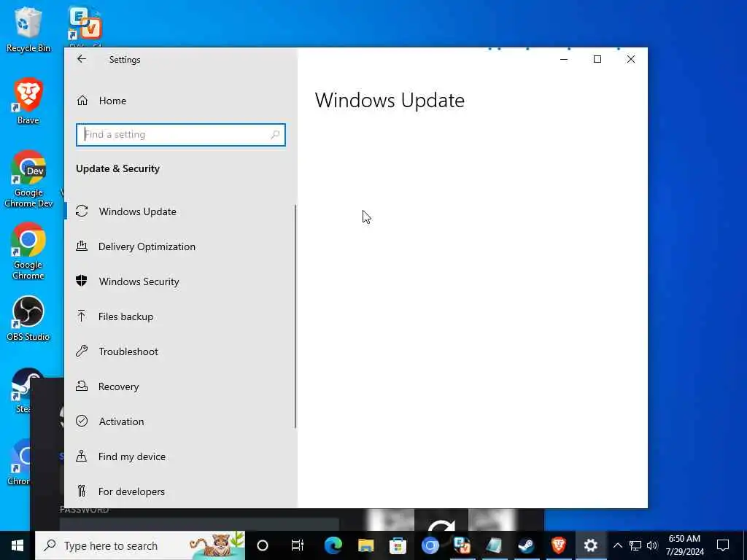This screenshot has height=560, width=747.
Task: Open the notification Action Center
Action: pyautogui.click(x=723, y=545)
